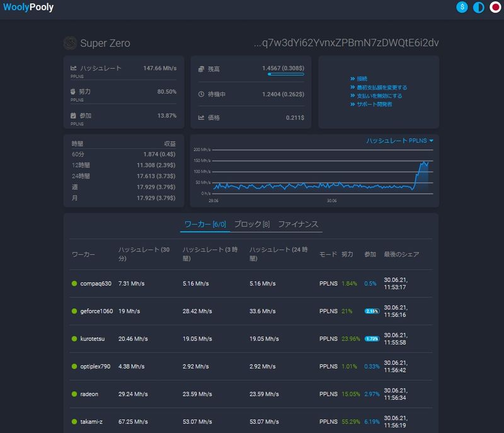Image resolution: width=504 pixels, height=433 pixels.
Task: Expand the ハッシュレート PPLNS chart dropdown
Action: point(400,141)
